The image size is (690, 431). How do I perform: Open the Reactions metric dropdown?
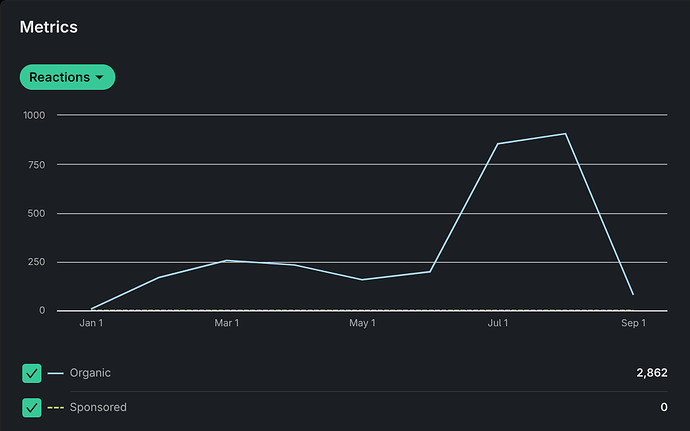(66, 77)
